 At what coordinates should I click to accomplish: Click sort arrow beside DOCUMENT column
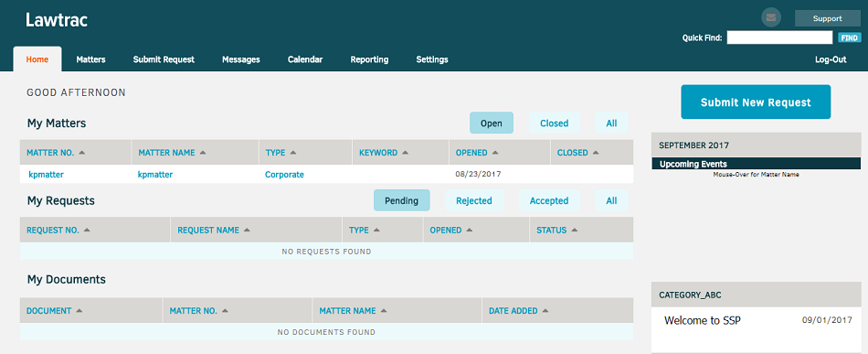(x=79, y=311)
